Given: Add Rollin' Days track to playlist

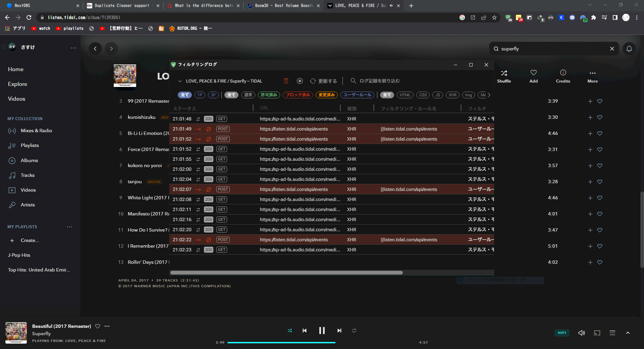Looking at the screenshot, I should coord(590,262).
